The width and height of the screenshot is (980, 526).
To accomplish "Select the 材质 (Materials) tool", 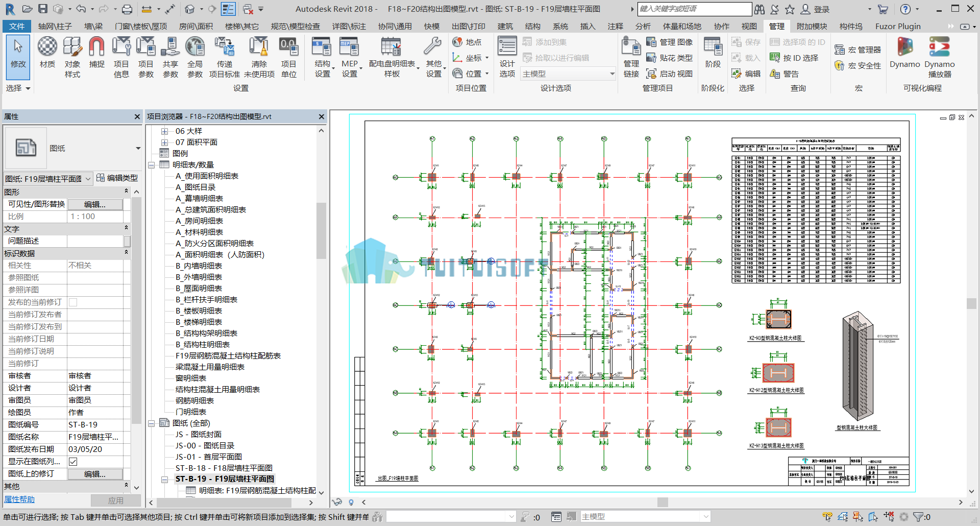I will click(x=47, y=53).
